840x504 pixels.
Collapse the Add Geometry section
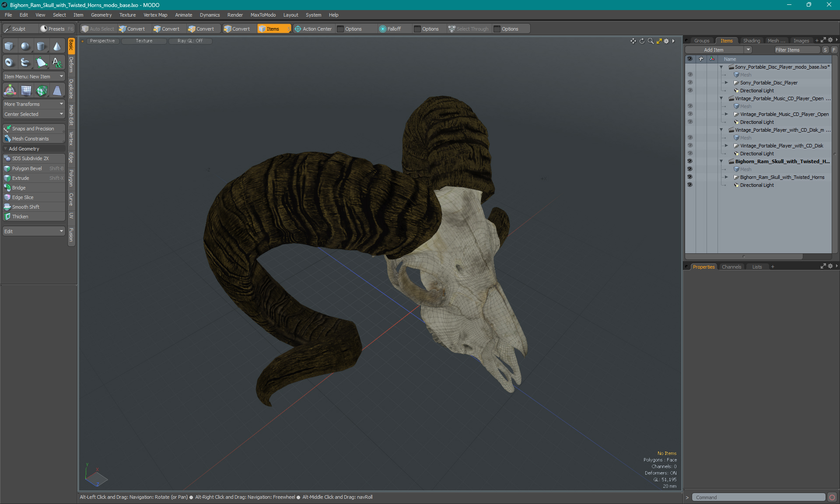point(6,149)
